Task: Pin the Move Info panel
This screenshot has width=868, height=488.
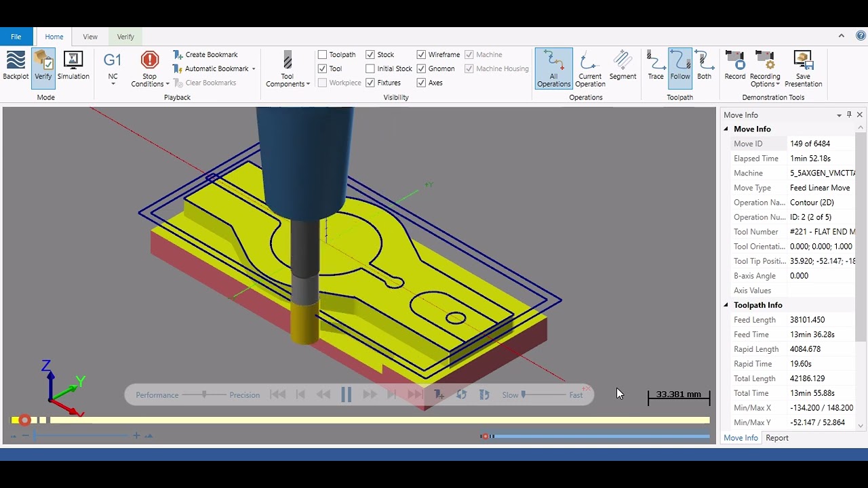Action: coord(849,115)
